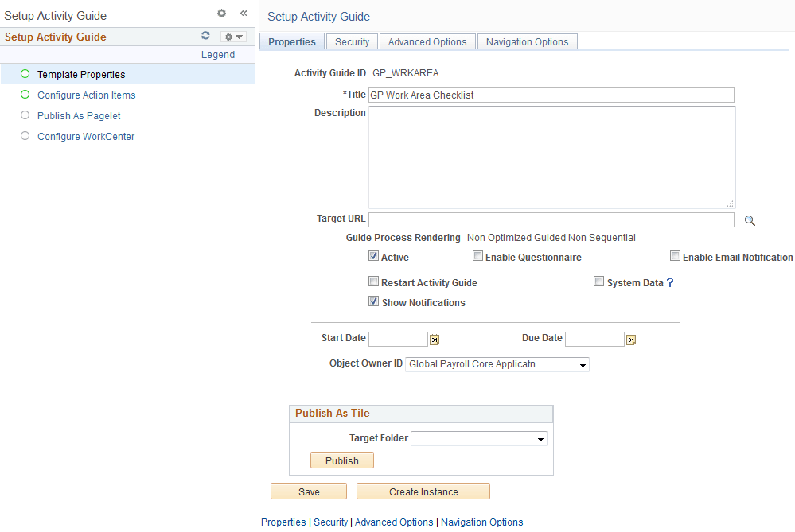Open the settings gear atop the left panel

[221, 14]
